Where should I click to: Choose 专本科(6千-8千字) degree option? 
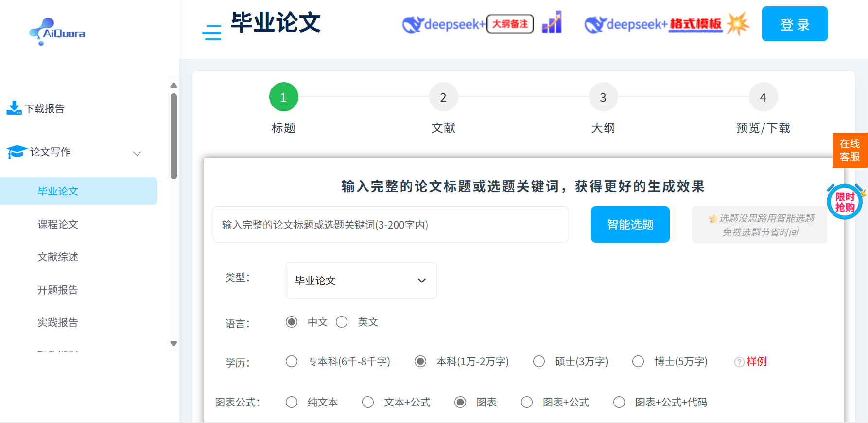tap(292, 361)
